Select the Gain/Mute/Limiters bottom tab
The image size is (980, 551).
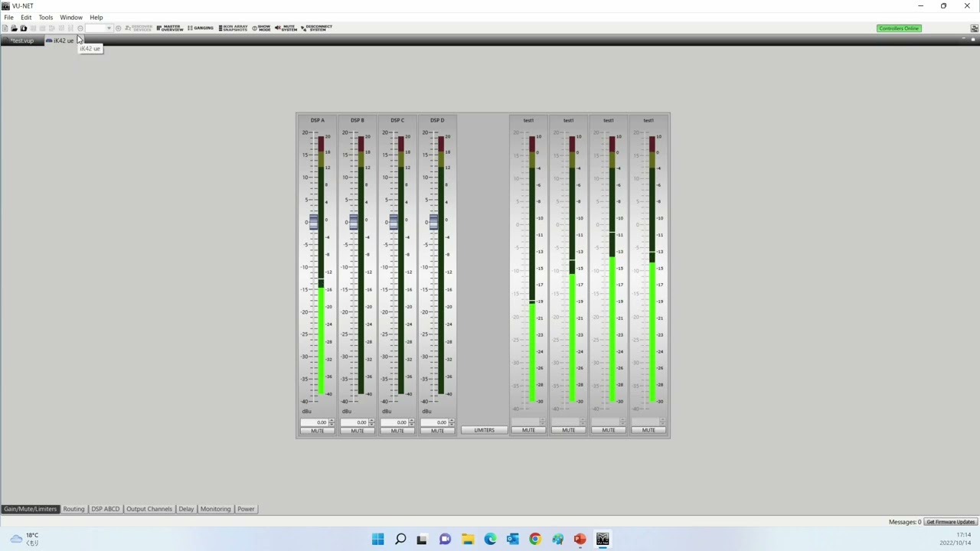point(30,509)
